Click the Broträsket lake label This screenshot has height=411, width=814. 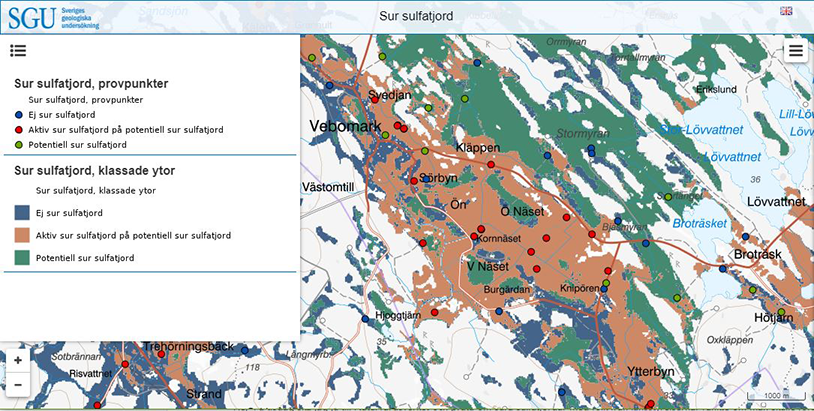pyautogui.click(x=699, y=223)
